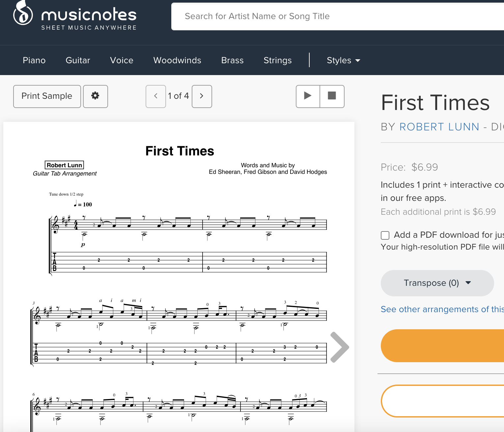The height and width of the screenshot is (432, 504).
Task: Select the Guitar category
Action: coord(78,60)
